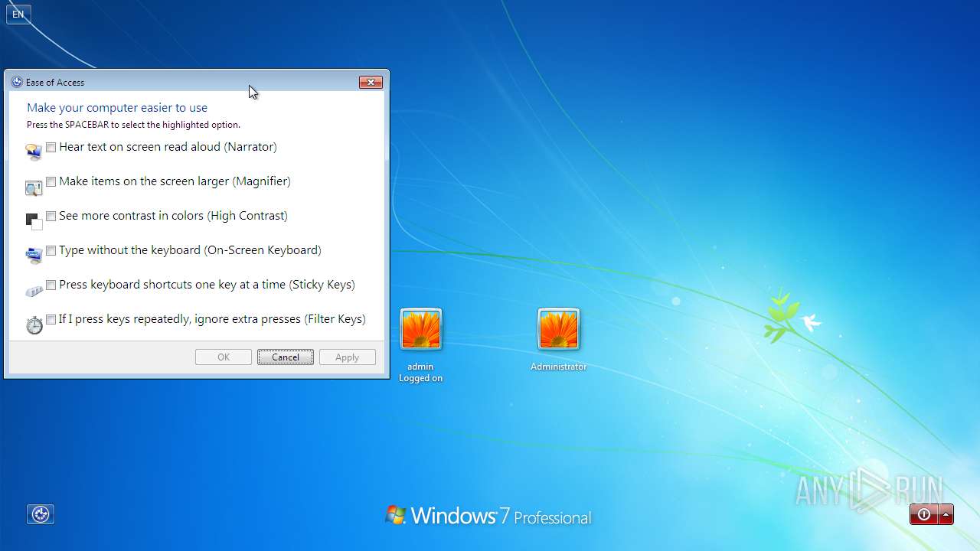Close the Ease of Access window

coord(371,82)
